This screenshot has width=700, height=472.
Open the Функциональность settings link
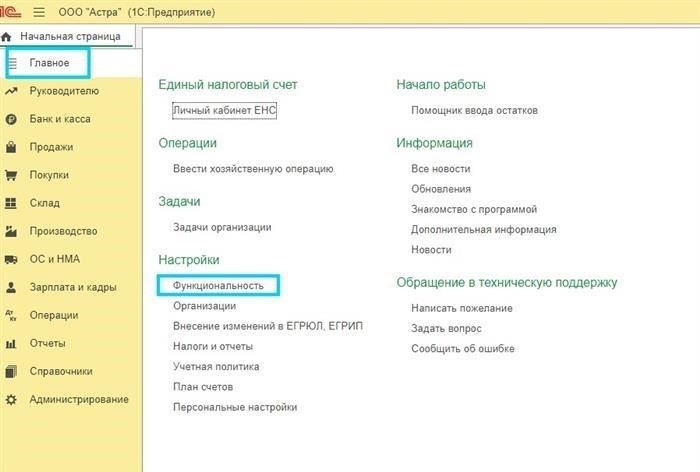pos(218,286)
